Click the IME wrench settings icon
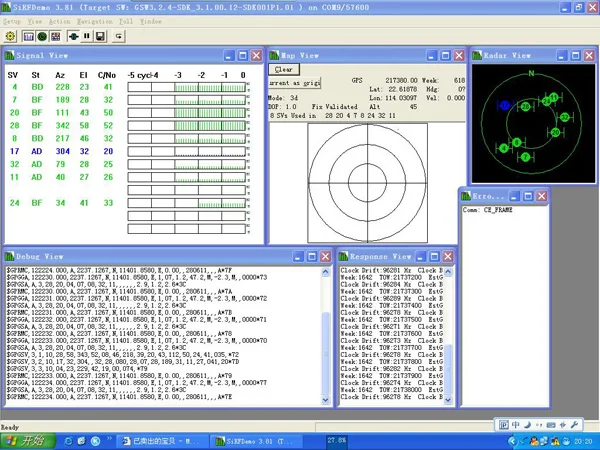The height and width of the screenshot is (450, 600). coord(574,424)
